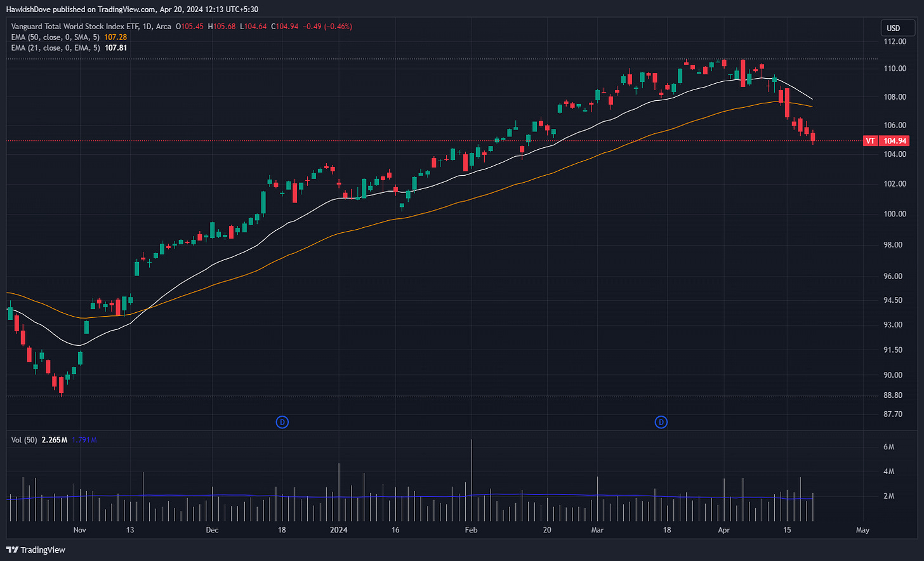The width and height of the screenshot is (924, 561).
Task: Click the EMA (50, close, 0, SMA, 5) legend
Action: click(56, 37)
